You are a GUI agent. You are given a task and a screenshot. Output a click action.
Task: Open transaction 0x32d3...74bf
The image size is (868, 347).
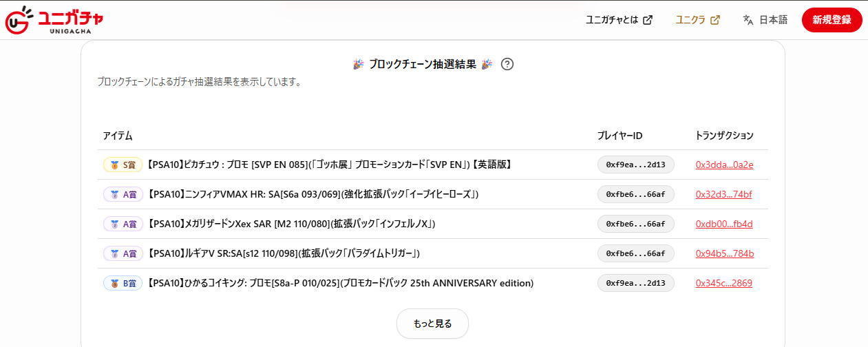(x=723, y=194)
